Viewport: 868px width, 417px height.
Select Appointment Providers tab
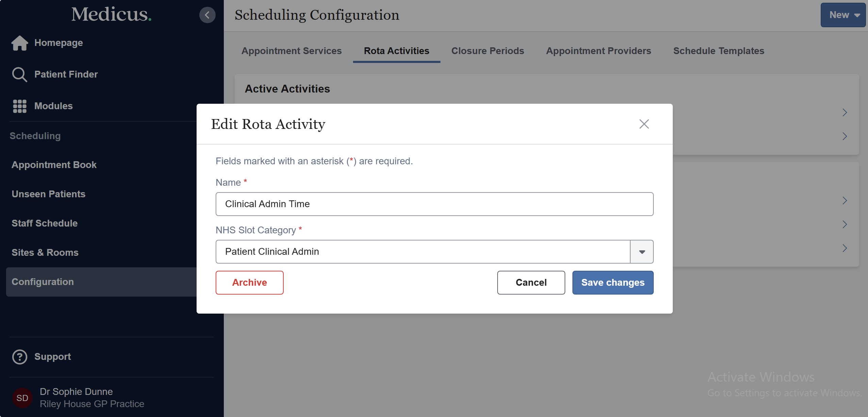tap(598, 51)
